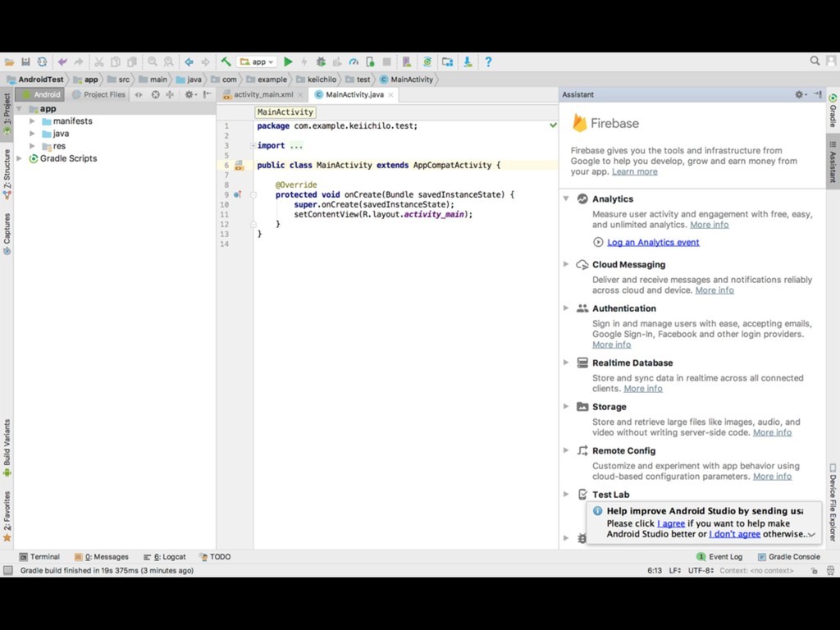Open the Terminal tool window tab
The width and height of the screenshot is (840, 630).
click(x=39, y=557)
